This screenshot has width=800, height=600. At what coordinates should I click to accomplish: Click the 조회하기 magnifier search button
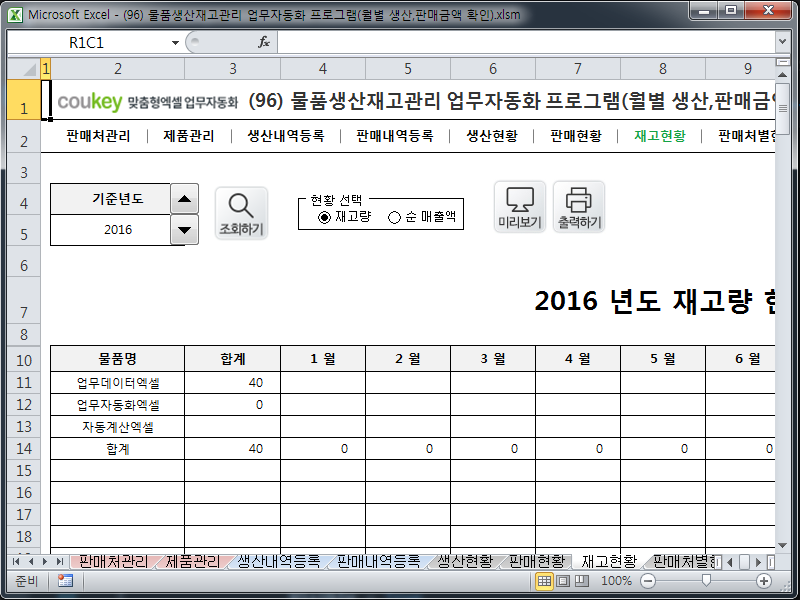[x=241, y=213]
